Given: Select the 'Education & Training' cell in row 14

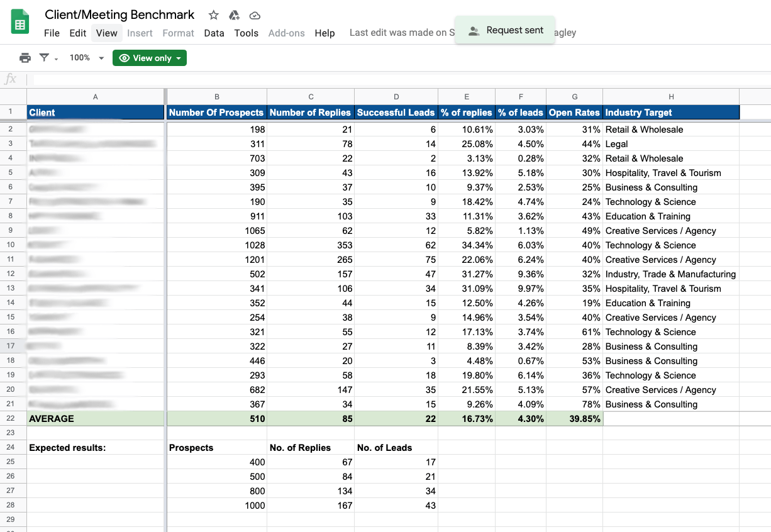Looking at the screenshot, I should pyautogui.click(x=671, y=303).
